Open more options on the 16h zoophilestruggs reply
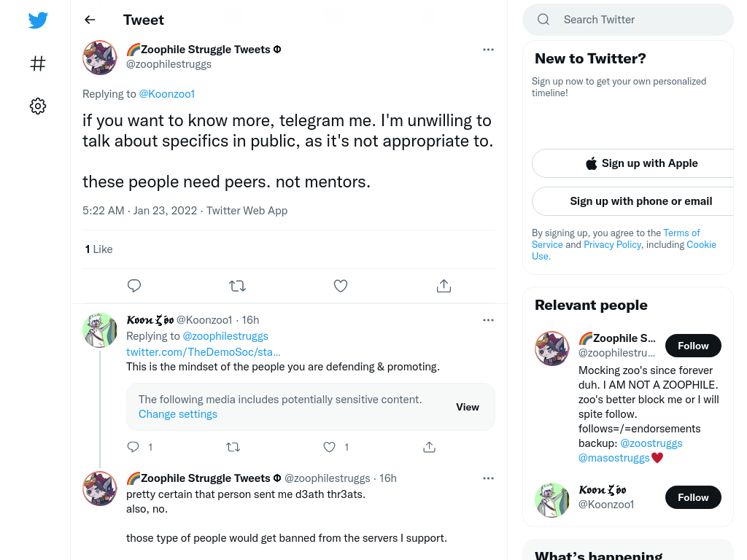Screen dimensions: 747x560 point(488,478)
